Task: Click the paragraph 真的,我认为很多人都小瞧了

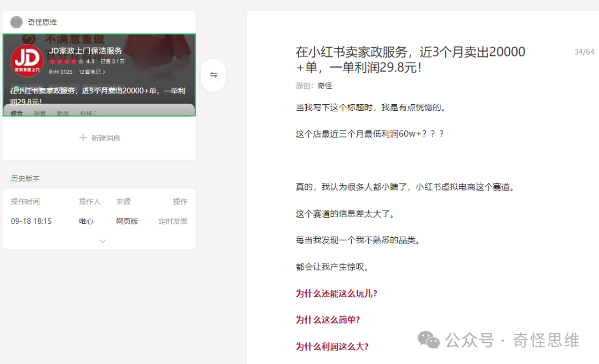Action: point(406,187)
